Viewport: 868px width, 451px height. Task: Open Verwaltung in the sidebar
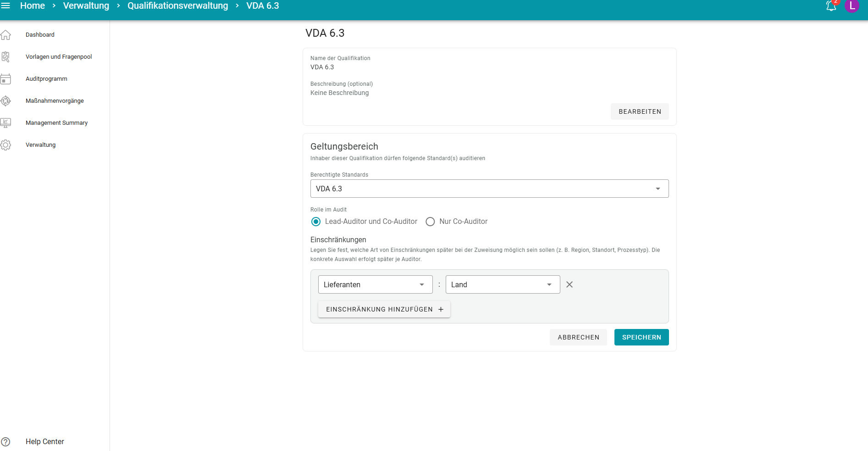pyautogui.click(x=40, y=145)
